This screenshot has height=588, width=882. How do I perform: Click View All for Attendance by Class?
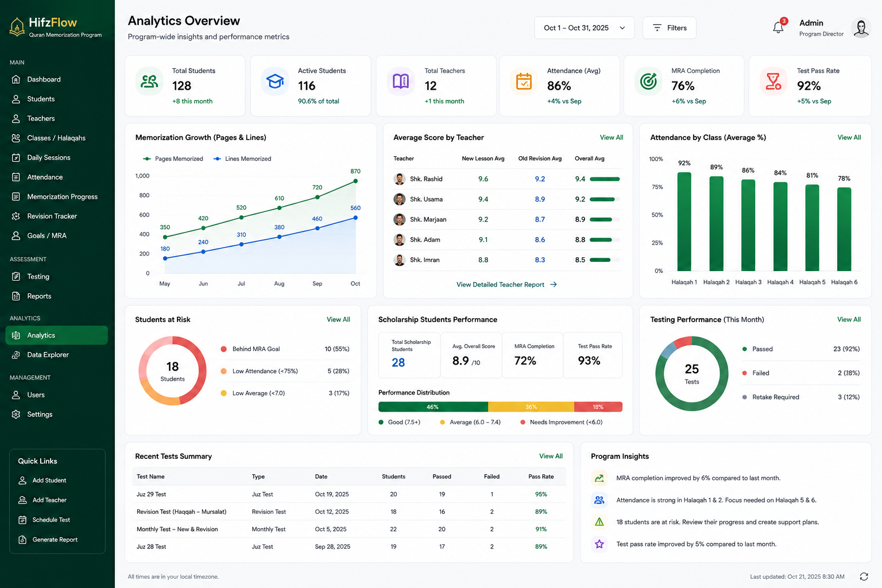click(x=849, y=138)
